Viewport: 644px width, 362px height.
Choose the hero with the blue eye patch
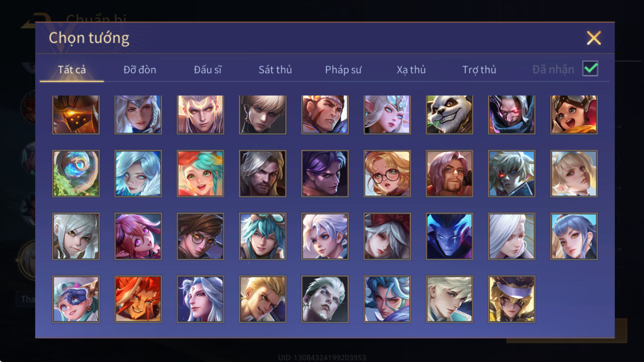tap(76, 299)
